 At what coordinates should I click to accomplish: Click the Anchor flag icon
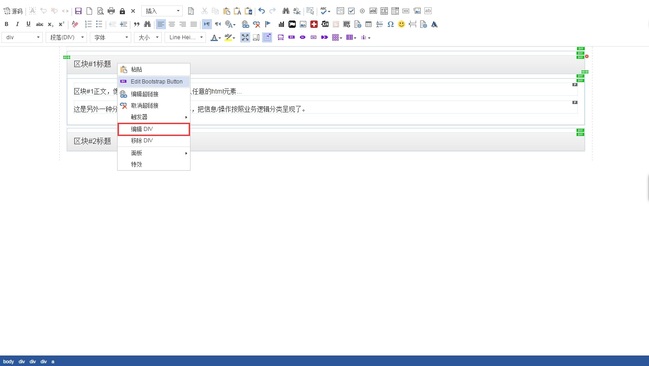pyautogui.click(x=267, y=24)
